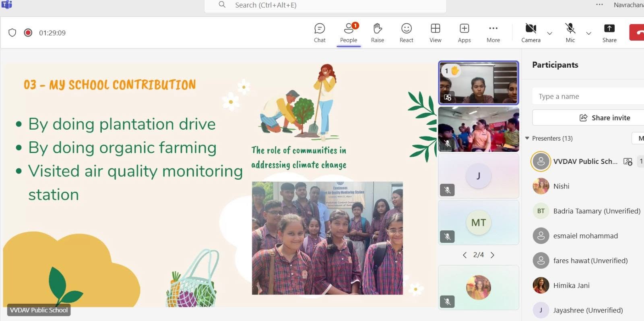
Task: Unmute the Mic
Action: pos(570,33)
